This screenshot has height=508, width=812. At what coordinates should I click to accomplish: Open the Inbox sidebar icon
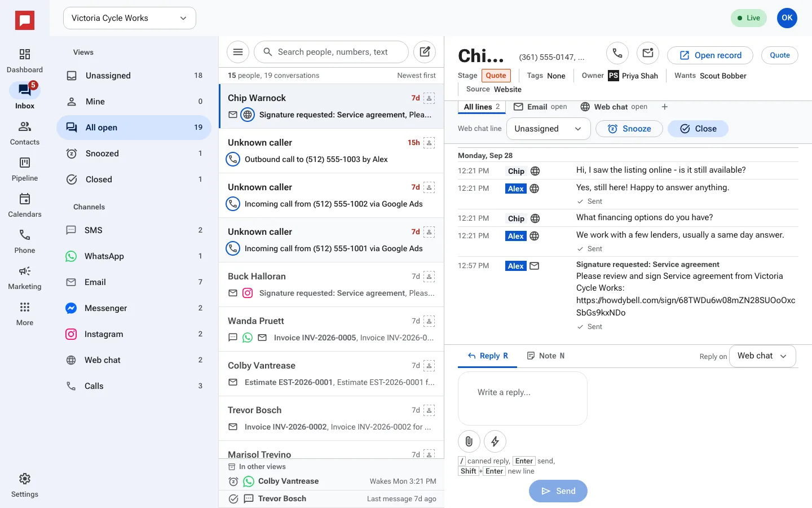(x=25, y=95)
